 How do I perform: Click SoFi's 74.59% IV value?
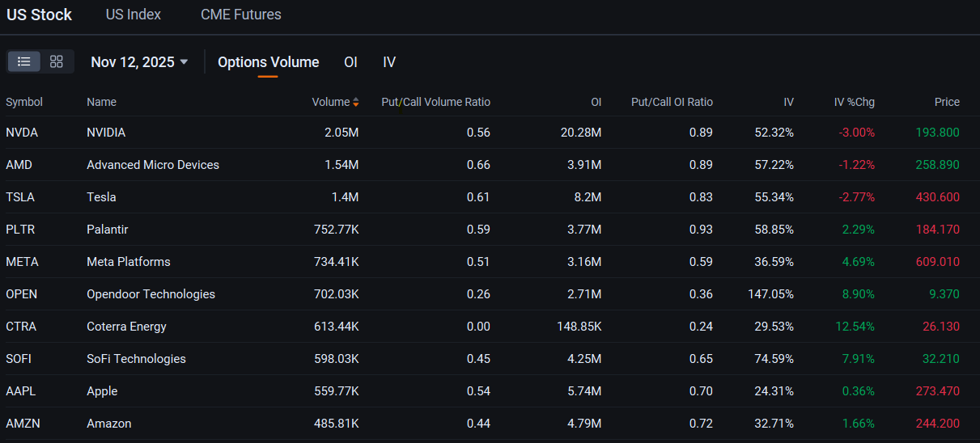(x=774, y=359)
